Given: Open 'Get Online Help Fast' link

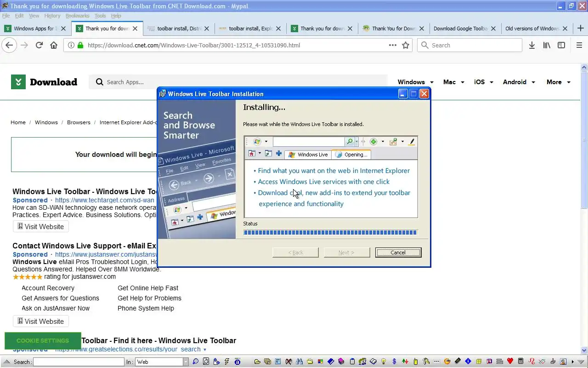Looking at the screenshot, I should click(148, 288).
